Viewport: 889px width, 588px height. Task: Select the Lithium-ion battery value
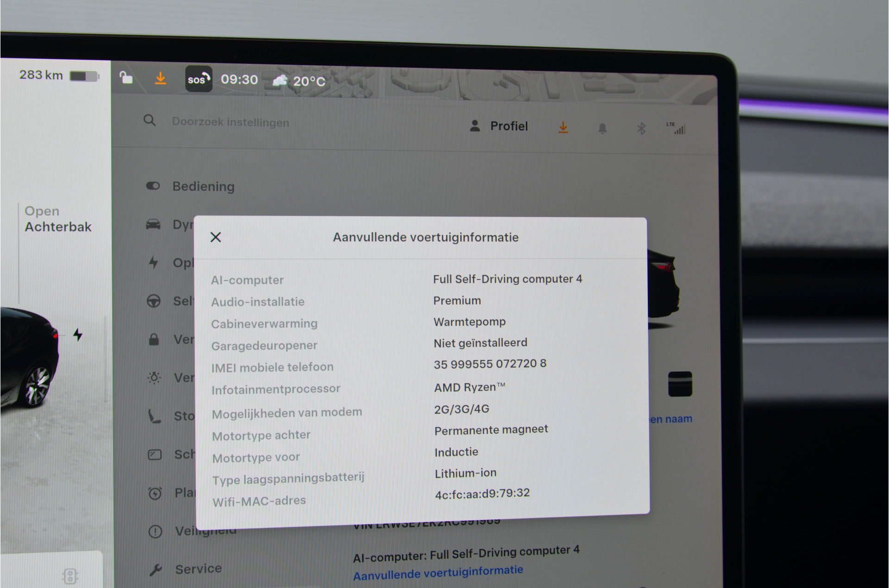(x=466, y=473)
